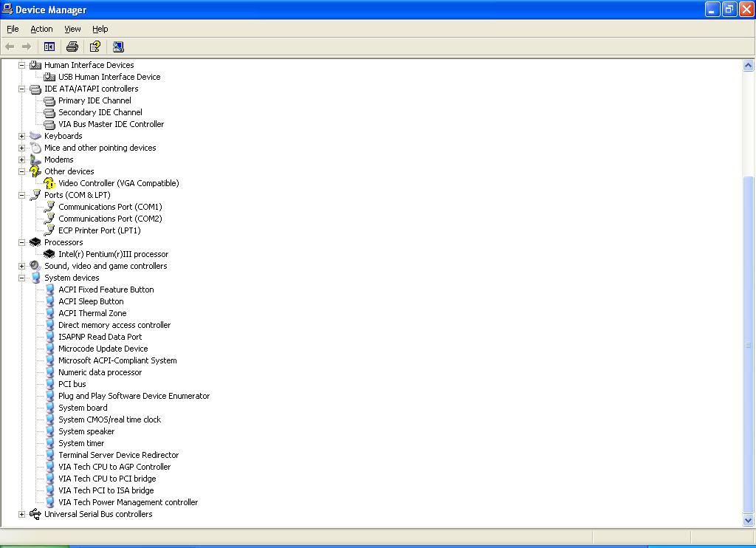756x548 pixels.
Task: Select Microsoft ACPI-Compliant System
Action: [x=117, y=360]
